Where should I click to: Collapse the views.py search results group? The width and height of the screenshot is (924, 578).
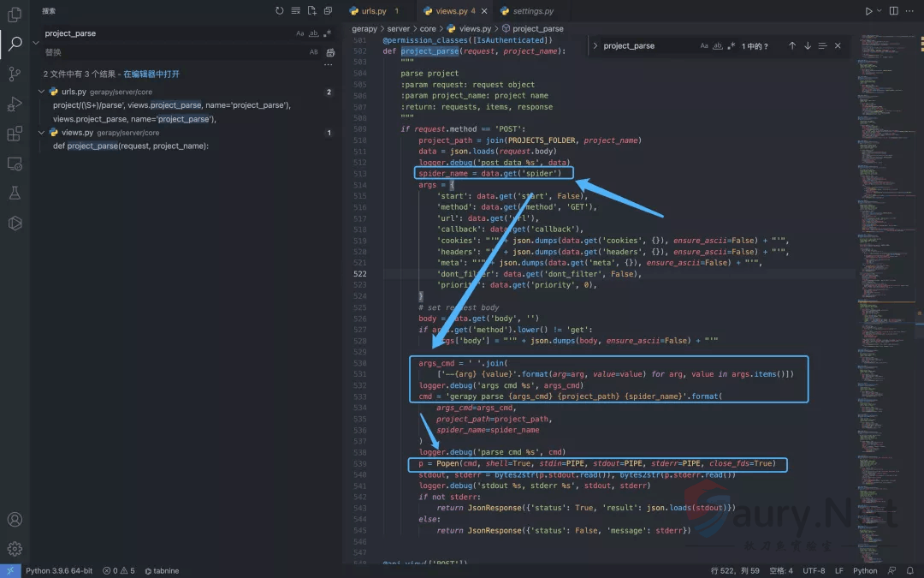tap(41, 133)
